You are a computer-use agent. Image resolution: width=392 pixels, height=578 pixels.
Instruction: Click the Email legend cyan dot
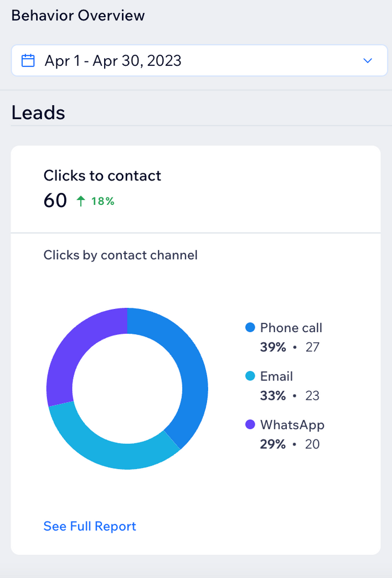(250, 376)
